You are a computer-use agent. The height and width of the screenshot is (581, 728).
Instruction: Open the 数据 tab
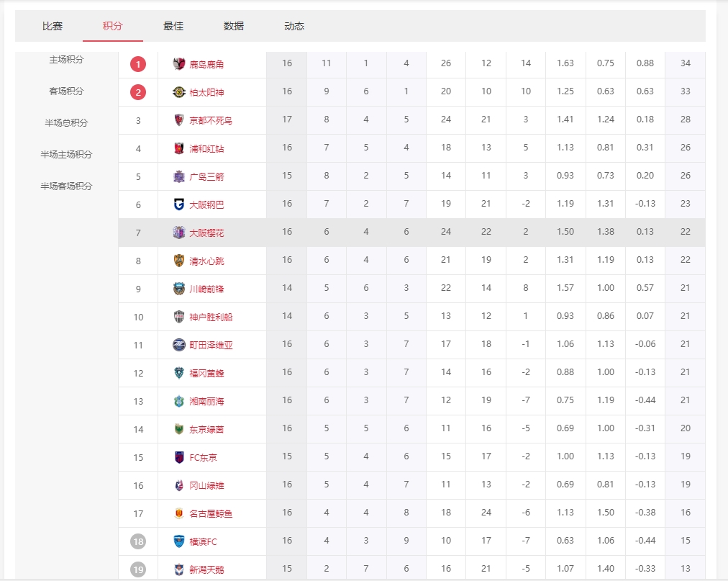234,26
